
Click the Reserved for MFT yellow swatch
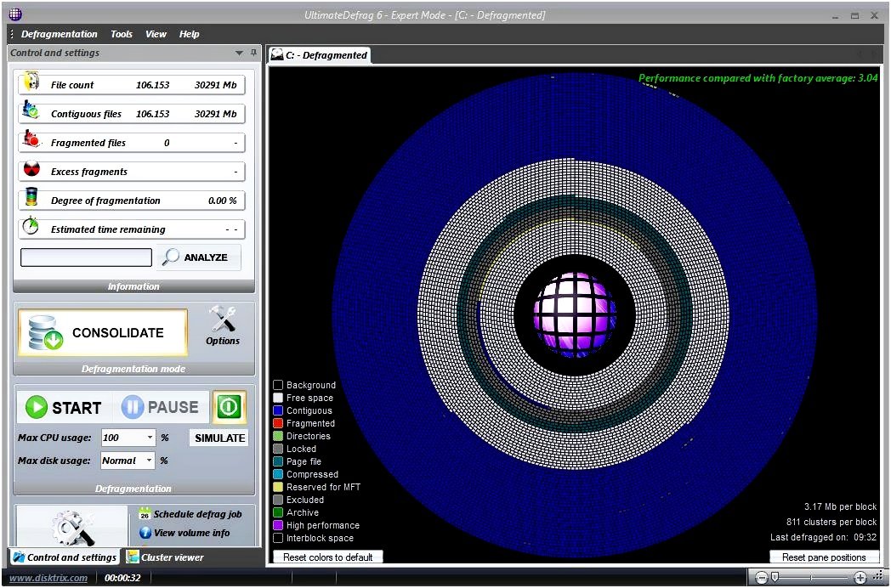point(278,488)
